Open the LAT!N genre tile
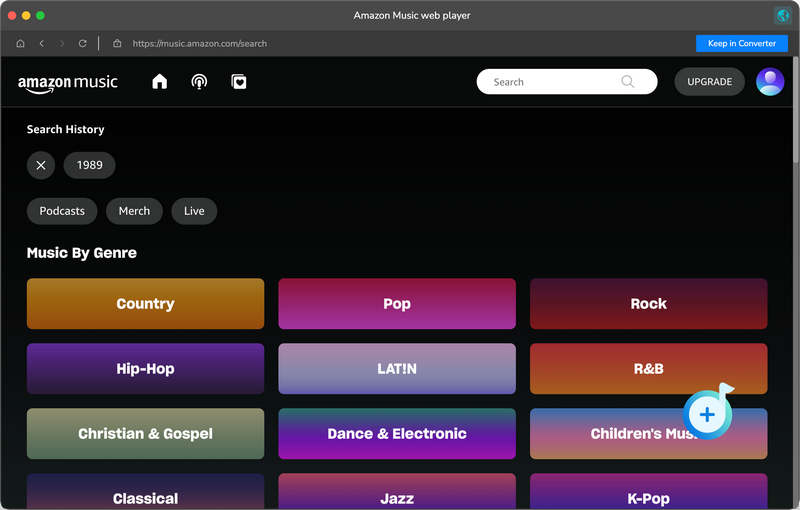Image resolution: width=800 pixels, height=510 pixels. pyautogui.click(x=397, y=368)
